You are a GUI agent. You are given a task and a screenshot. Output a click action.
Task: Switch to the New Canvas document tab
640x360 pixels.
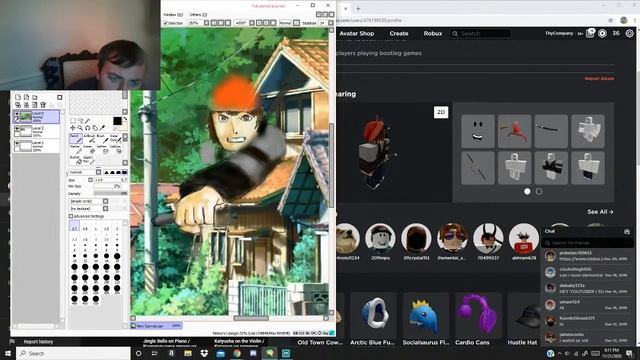[x=156, y=326]
